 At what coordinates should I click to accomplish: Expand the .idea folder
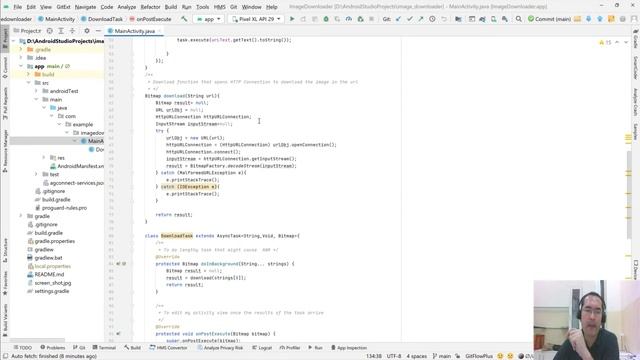(x=21, y=58)
